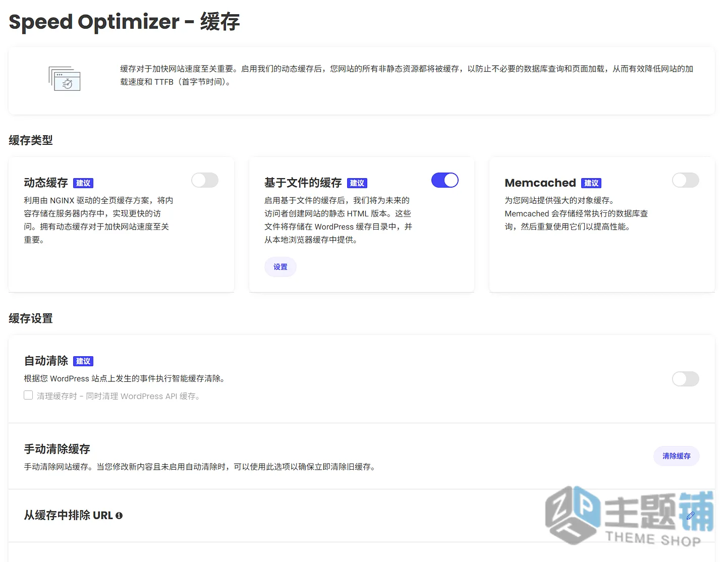Click the 清除缓存 button
The width and height of the screenshot is (728, 562).
(677, 456)
